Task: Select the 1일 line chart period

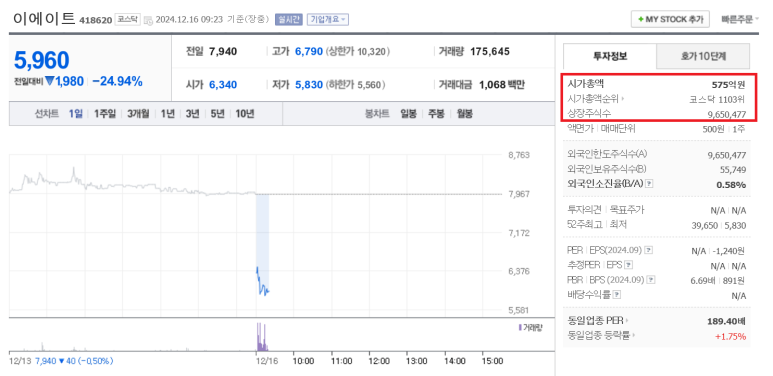Action: (x=75, y=114)
